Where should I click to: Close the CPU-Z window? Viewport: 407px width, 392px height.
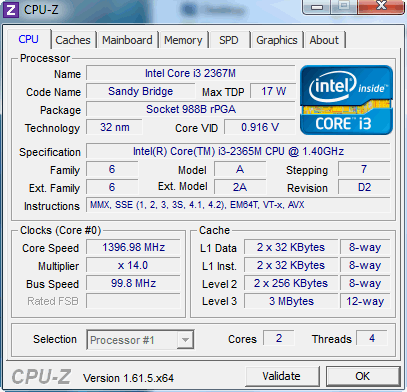pos(381,6)
